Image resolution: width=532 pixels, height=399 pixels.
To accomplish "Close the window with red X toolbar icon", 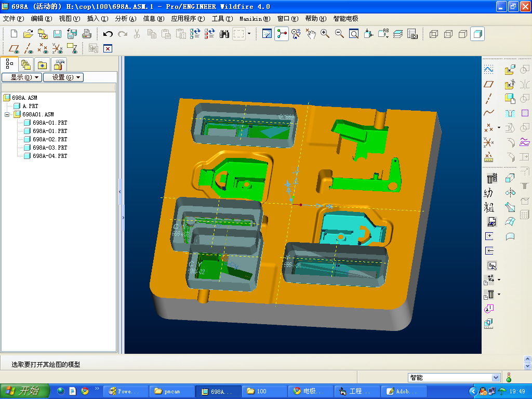I will pyautogui.click(x=108, y=48).
